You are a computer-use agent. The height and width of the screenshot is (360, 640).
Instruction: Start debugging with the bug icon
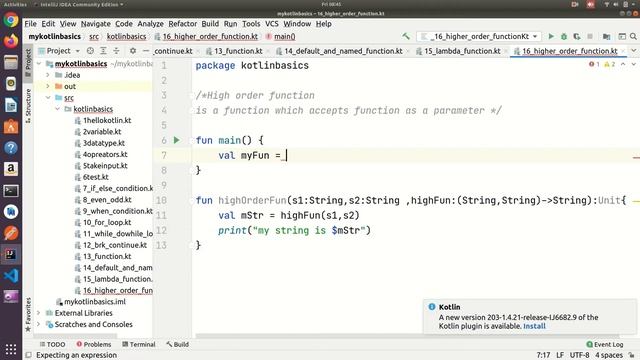coord(564,36)
